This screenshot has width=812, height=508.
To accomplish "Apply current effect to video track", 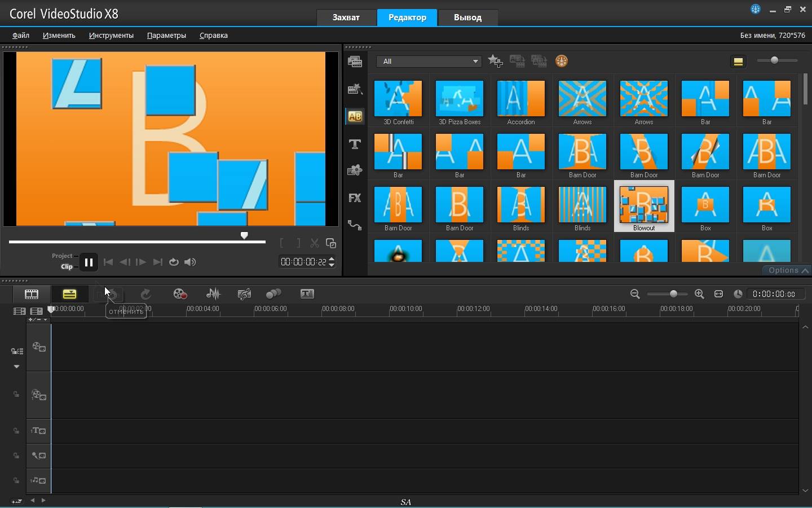I will 517,61.
